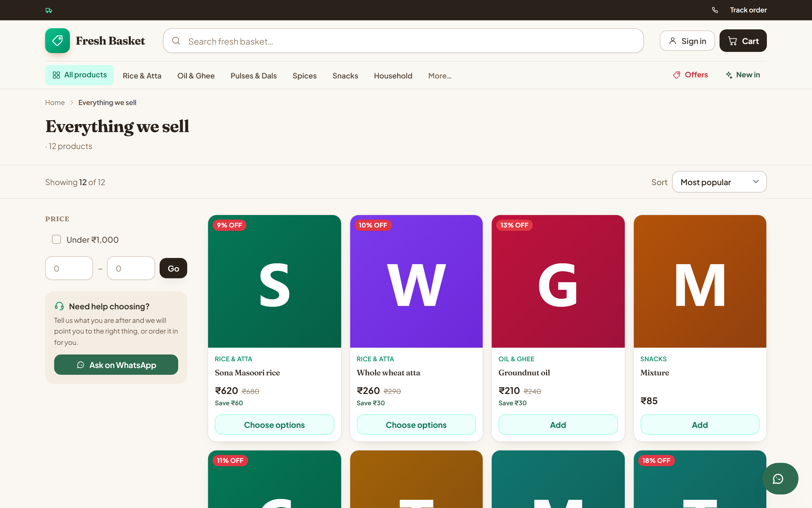Go to Home breadcrumb
Image resolution: width=812 pixels, height=508 pixels.
pyautogui.click(x=55, y=103)
